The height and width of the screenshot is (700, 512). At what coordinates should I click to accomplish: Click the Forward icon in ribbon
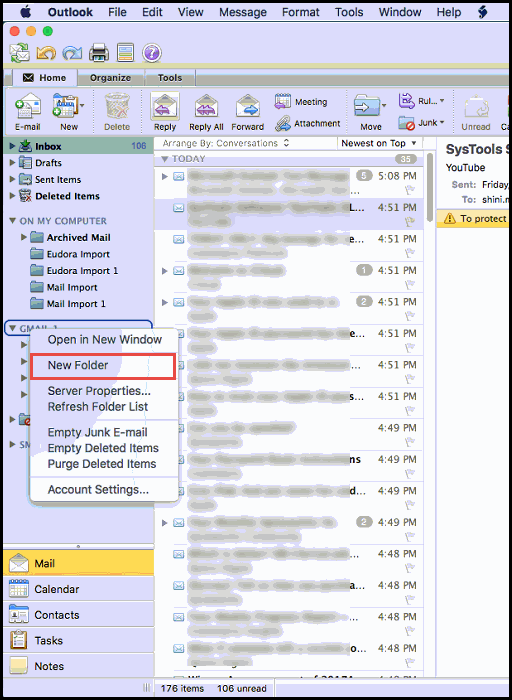pos(248,106)
